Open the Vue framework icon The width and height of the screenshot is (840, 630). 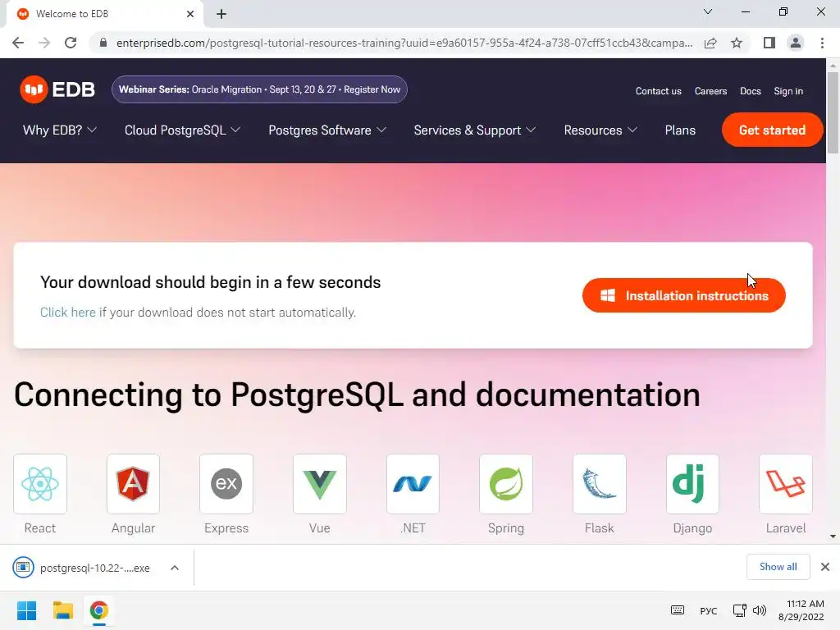coord(320,484)
